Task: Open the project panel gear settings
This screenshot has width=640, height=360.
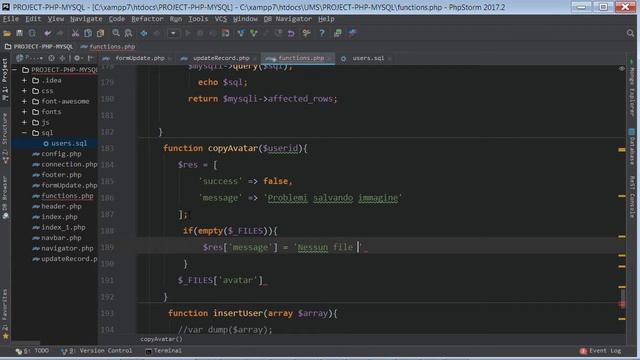Action: [78, 58]
